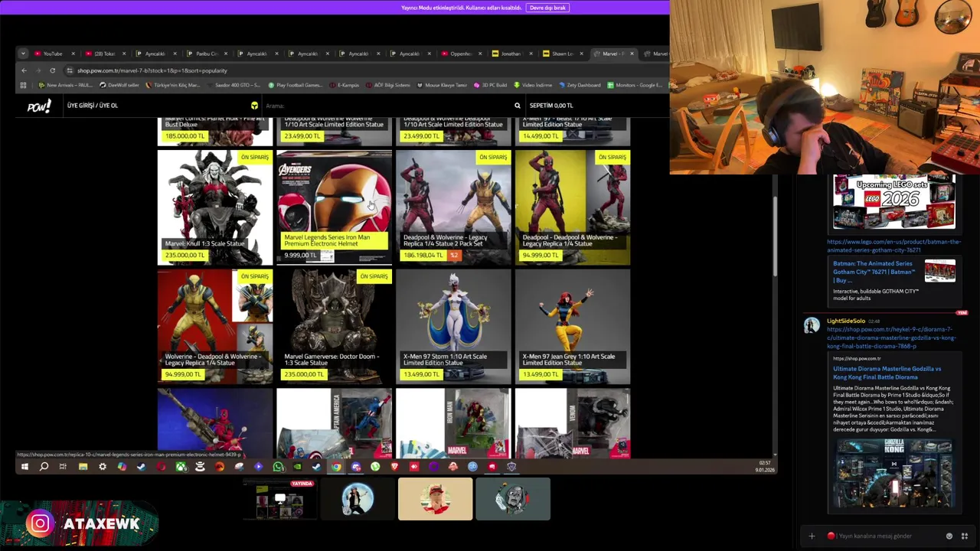Open Deadpool & Wolverine Statue 2 Pack Set
980x551 pixels.
(x=453, y=207)
